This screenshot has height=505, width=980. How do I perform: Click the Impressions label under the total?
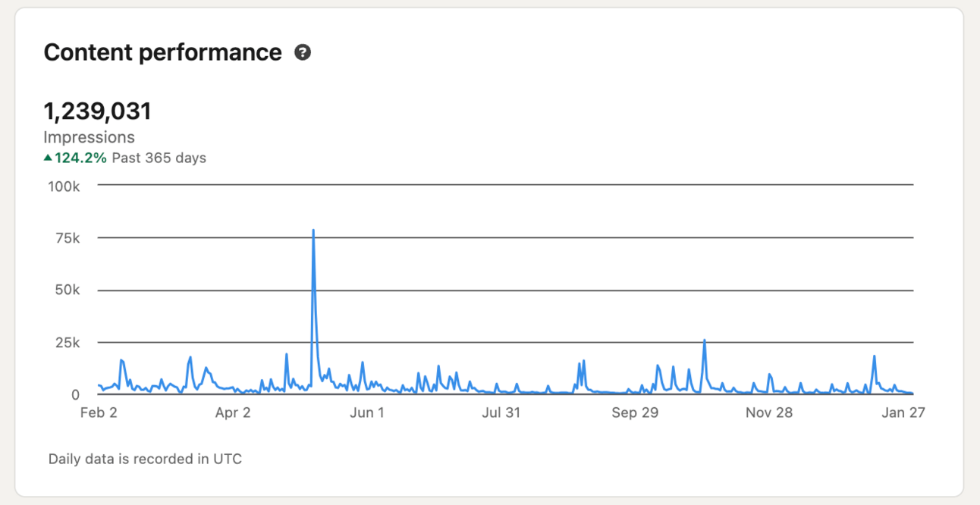89,137
